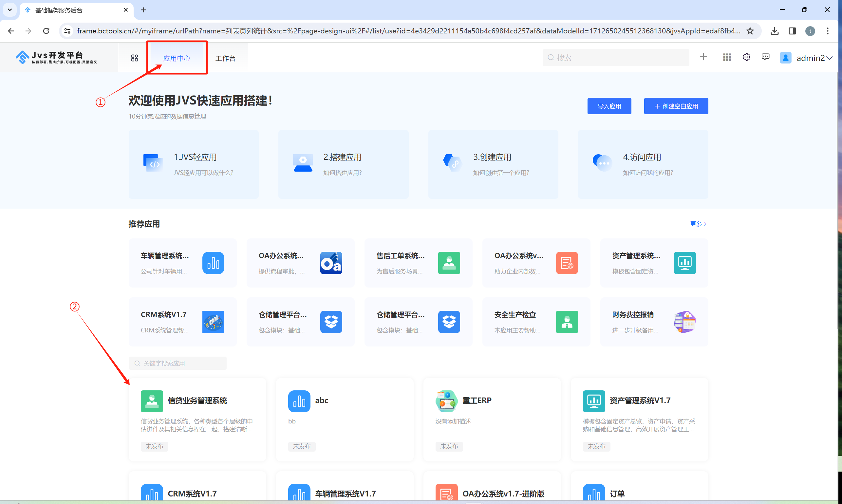842x504 pixels.
Task: Click the 如何访问我的应用? text
Action: (x=648, y=173)
